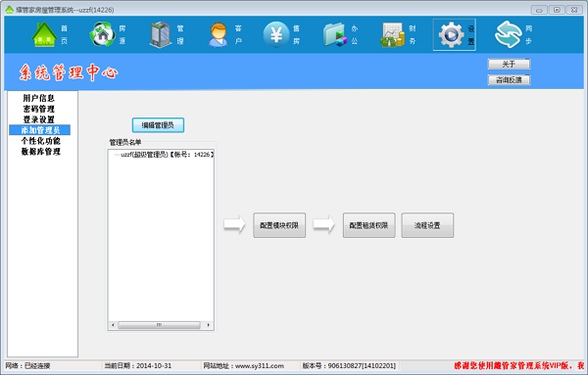Open the 售房 yen coin icon
Image resolution: width=588 pixels, height=375 pixels.
276,34
